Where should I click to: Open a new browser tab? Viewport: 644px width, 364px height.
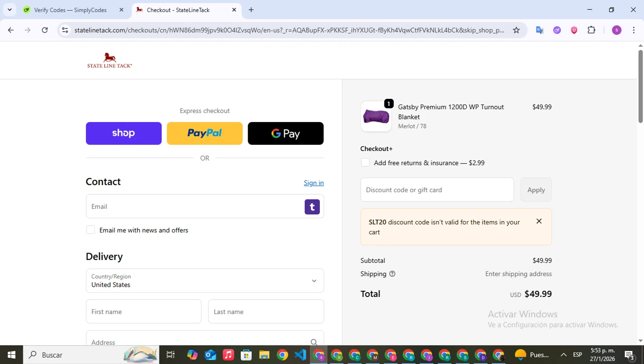pos(251,10)
